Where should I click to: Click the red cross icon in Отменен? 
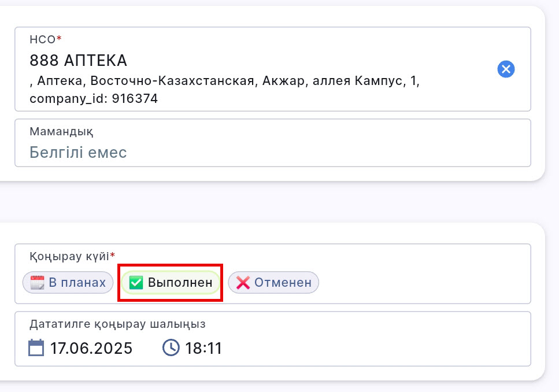click(x=243, y=283)
